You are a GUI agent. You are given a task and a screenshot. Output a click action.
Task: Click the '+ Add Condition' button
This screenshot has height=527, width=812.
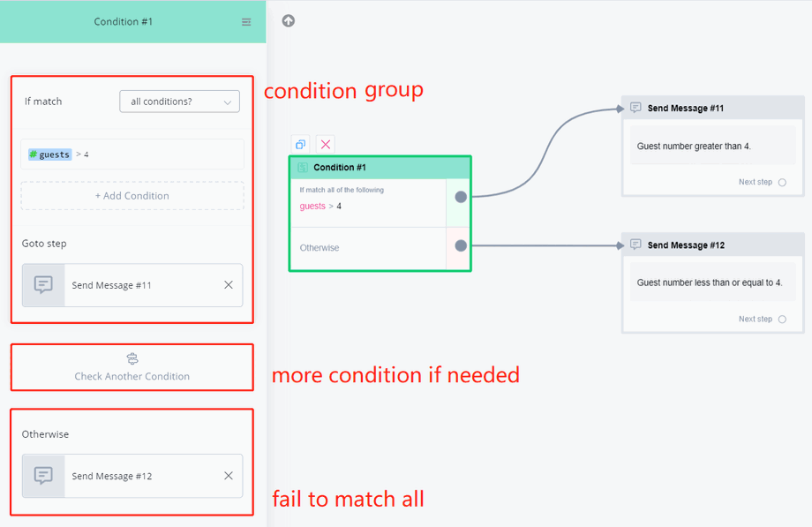click(132, 196)
